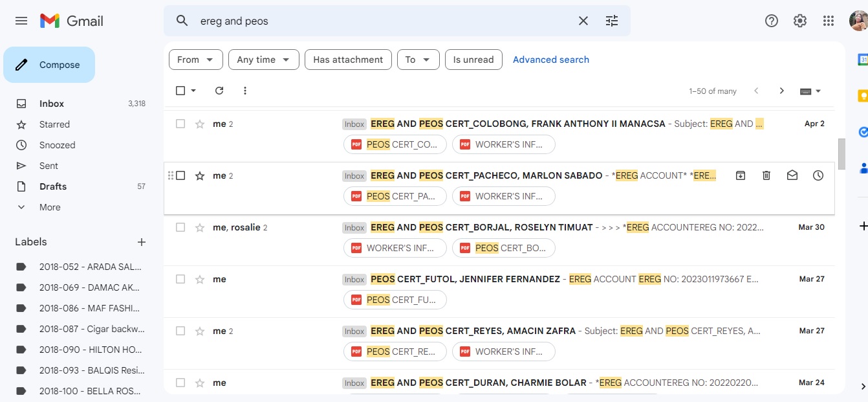The height and width of the screenshot is (402, 868).
Task: Delete the hovered PACHECO email with trash icon
Action: tap(766, 175)
